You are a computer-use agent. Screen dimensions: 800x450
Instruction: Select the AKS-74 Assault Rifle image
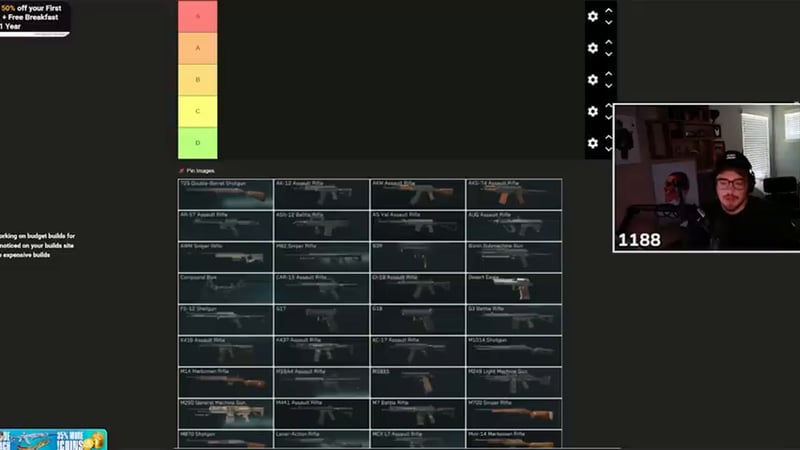point(514,194)
